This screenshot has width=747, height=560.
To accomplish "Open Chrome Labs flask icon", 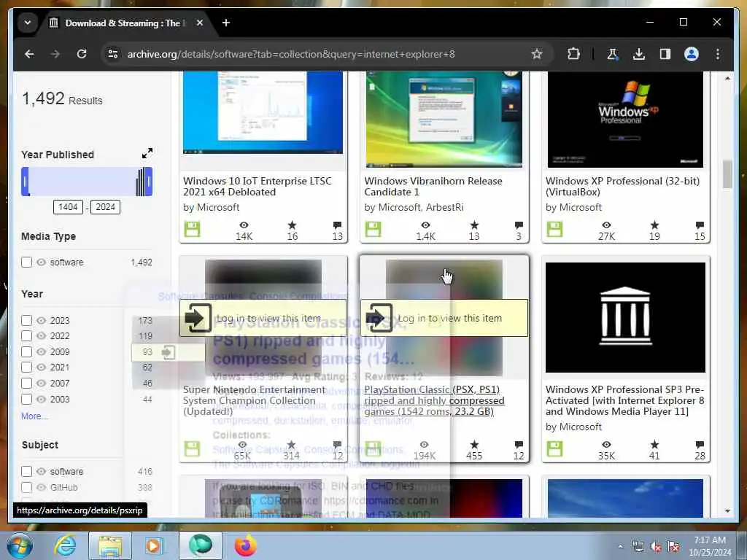I will coord(612,54).
